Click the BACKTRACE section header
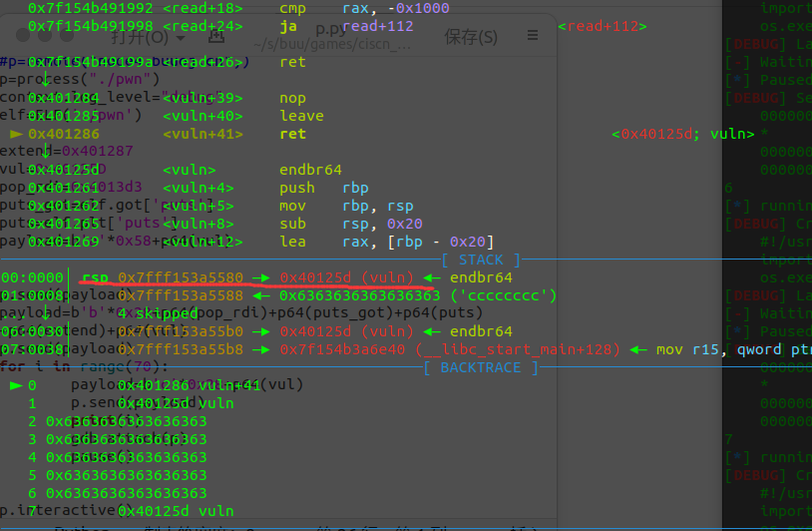 coord(481,367)
